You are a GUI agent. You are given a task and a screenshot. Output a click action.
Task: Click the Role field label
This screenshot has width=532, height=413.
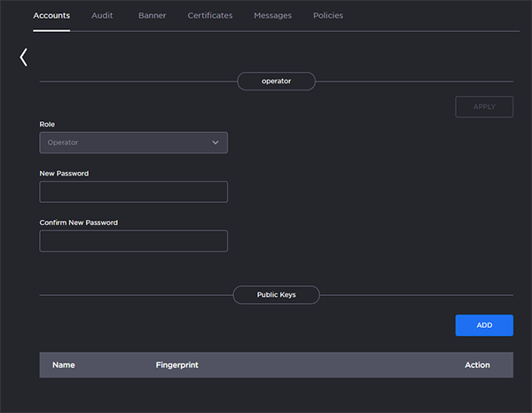[47, 124]
